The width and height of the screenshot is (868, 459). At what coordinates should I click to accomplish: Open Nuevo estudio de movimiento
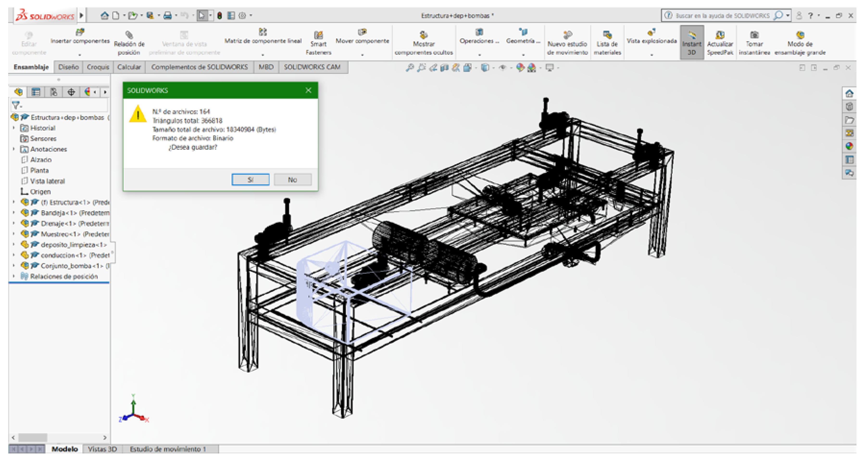pyautogui.click(x=568, y=35)
